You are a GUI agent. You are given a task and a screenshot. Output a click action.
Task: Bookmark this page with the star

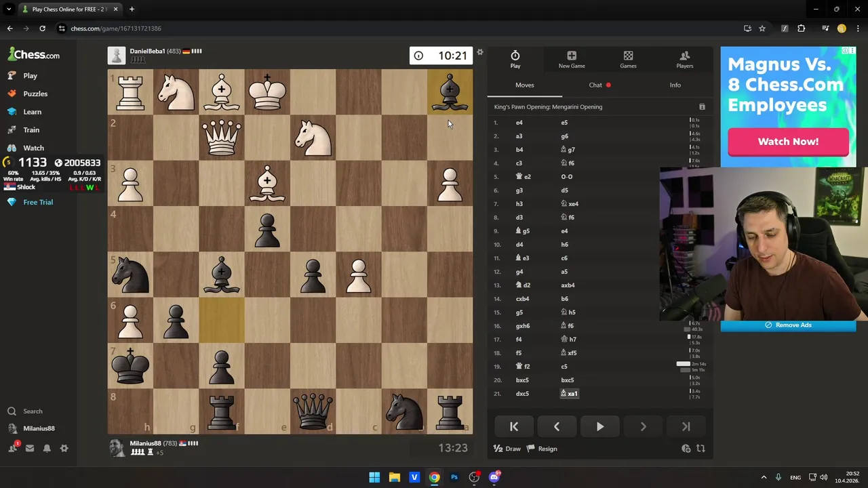point(762,28)
